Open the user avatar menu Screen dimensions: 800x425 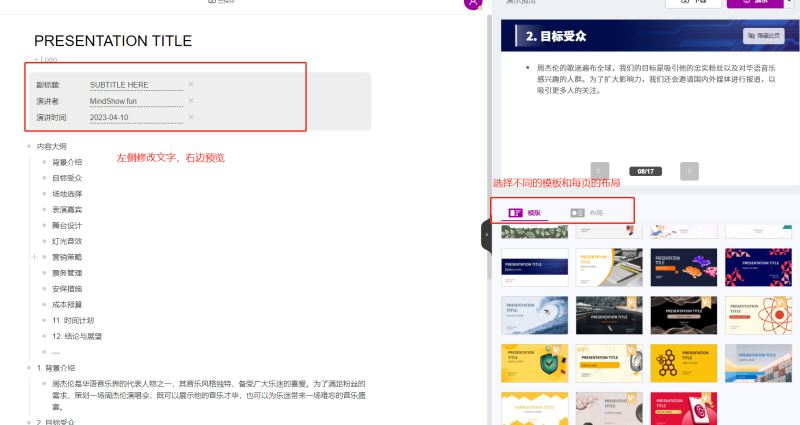pos(473,3)
